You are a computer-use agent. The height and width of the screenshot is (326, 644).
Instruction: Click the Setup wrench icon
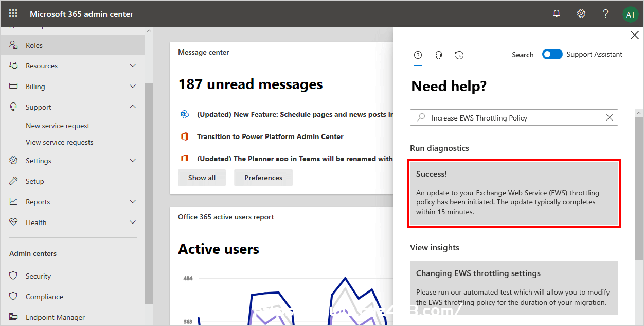tap(14, 181)
